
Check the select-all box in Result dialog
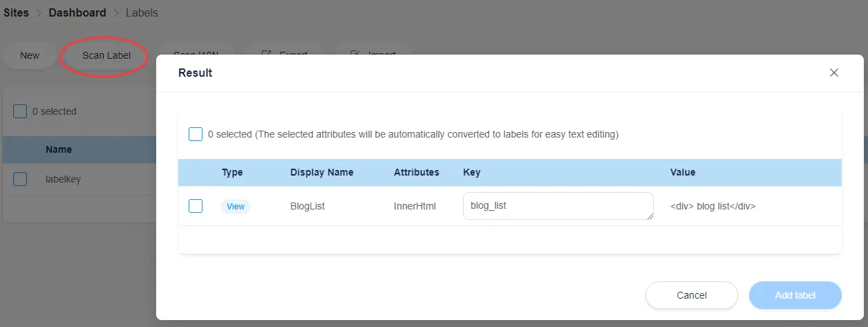196,134
